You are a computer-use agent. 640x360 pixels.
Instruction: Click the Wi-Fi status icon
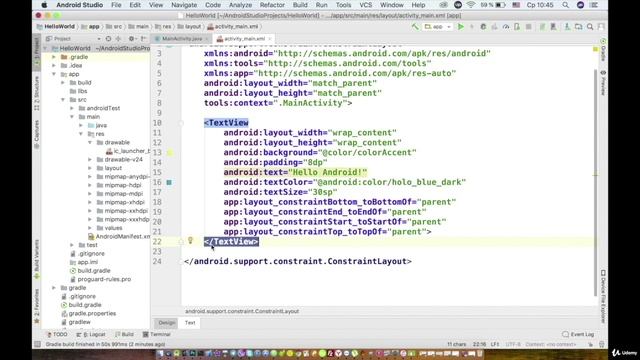pyautogui.click(x=471, y=5)
